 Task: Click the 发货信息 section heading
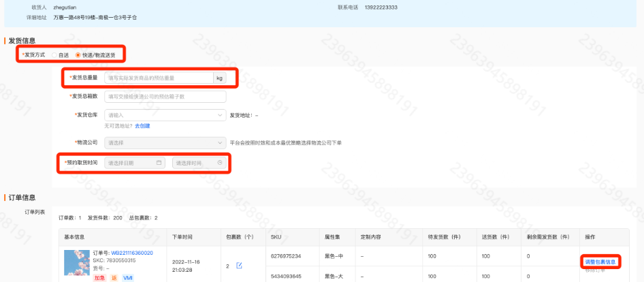point(22,41)
